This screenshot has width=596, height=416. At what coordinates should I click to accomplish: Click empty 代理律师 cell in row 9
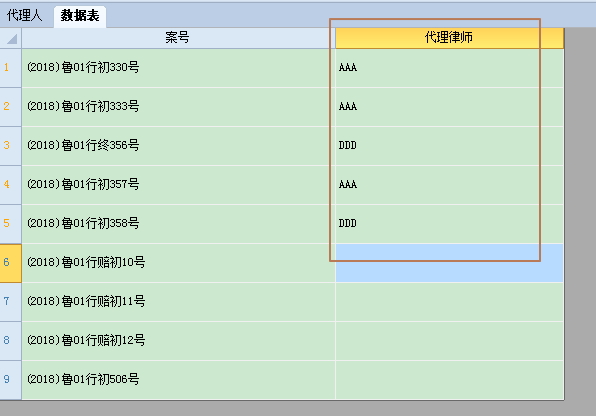(449, 379)
